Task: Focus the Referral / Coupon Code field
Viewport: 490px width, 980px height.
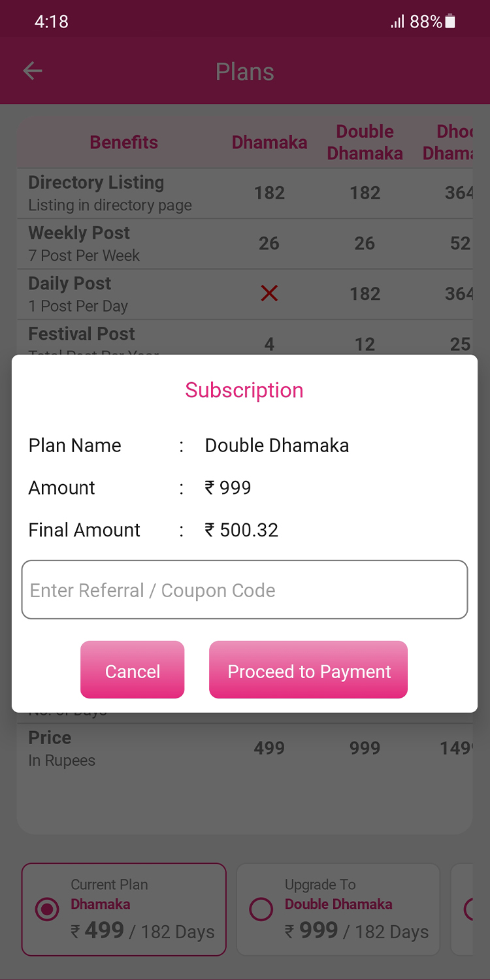Action: (x=244, y=590)
